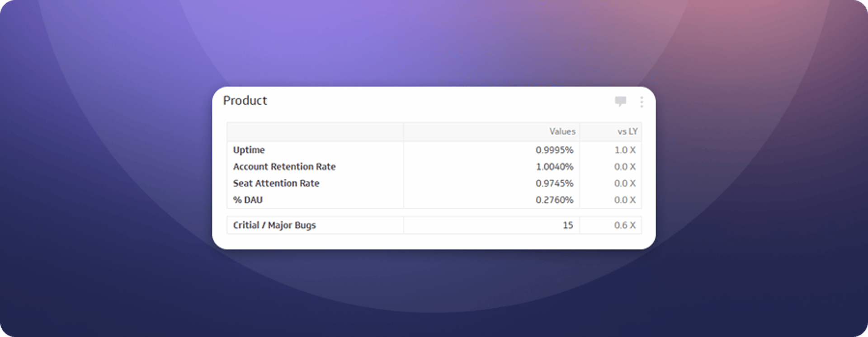Click the bugs count value 15
The height and width of the screenshot is (337, 868).
[567, 225]
